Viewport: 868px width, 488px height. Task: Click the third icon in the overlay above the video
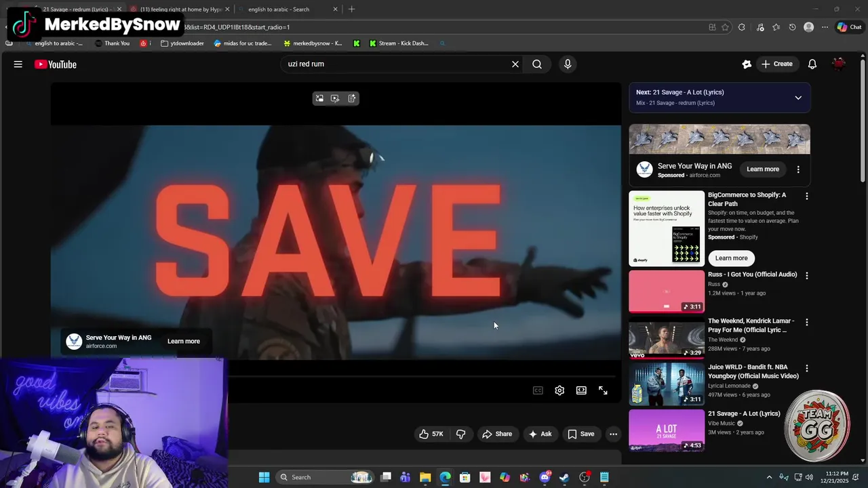pos(351,99)
